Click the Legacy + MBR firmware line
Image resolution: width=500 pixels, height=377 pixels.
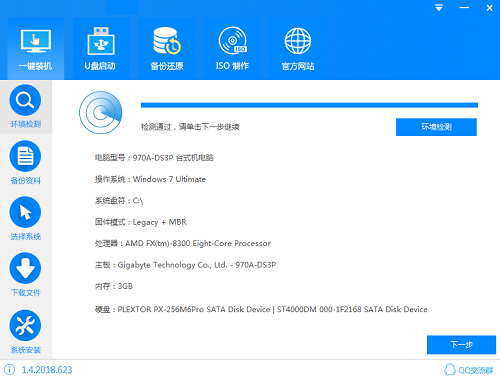tap(141, 222)
